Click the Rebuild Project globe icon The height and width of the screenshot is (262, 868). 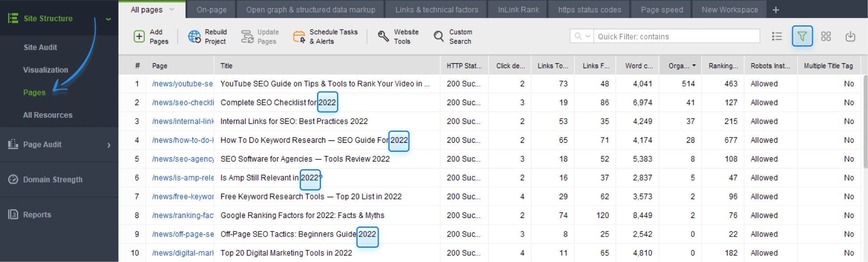[x=194, y=36]
